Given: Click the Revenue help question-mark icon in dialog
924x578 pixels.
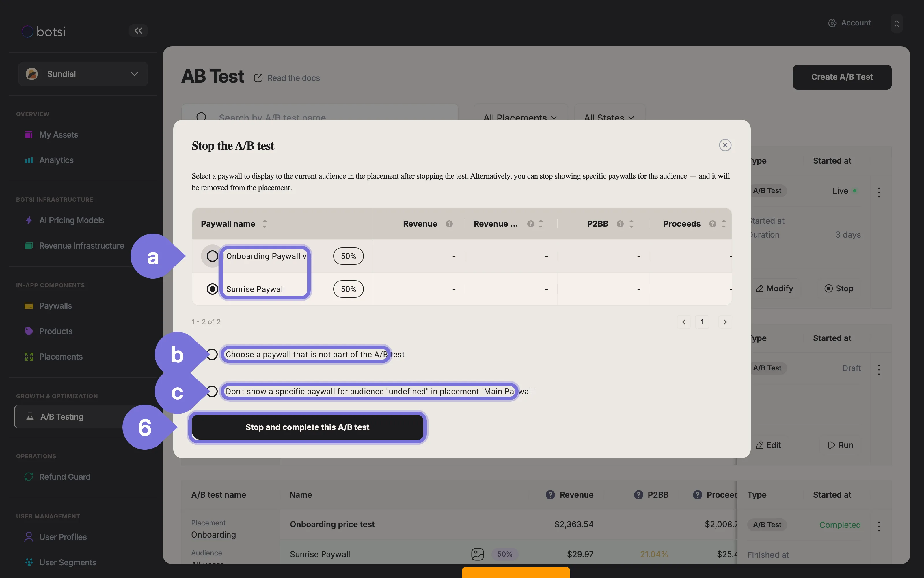Looking at the screenshot, I should tap(449, 224).
